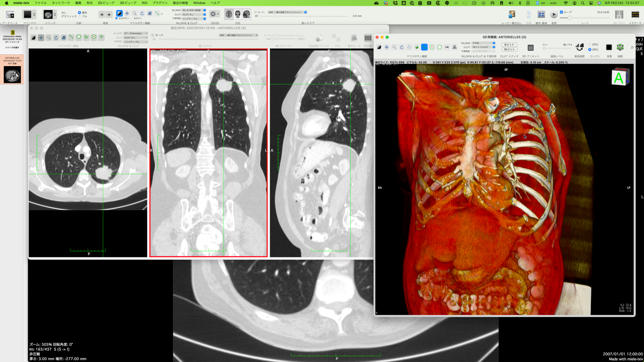This screenshot has width=644, height=362.
Task: Click the 8-bit CLUT editor button
Action: click(x=509, y=45)
